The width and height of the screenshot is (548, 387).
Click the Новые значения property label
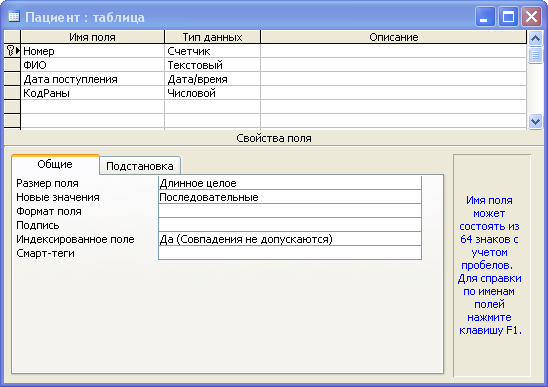pos(58,197)
